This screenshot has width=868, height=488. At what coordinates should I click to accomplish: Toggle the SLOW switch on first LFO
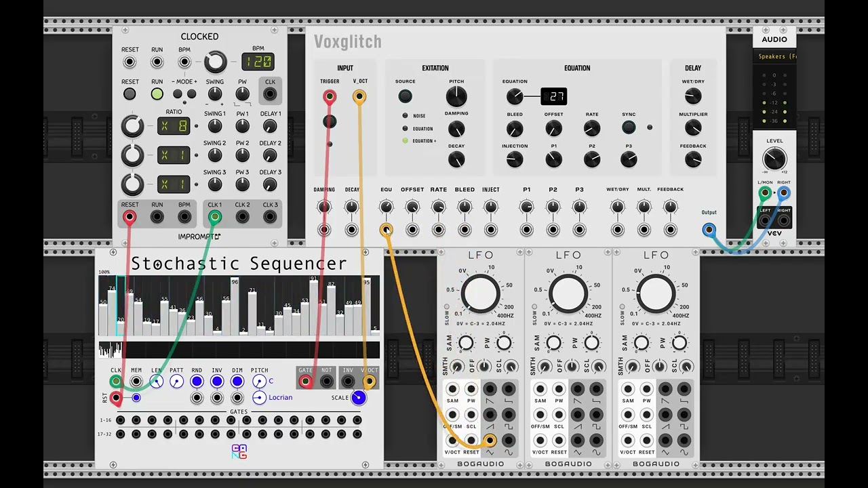[447, 306]
